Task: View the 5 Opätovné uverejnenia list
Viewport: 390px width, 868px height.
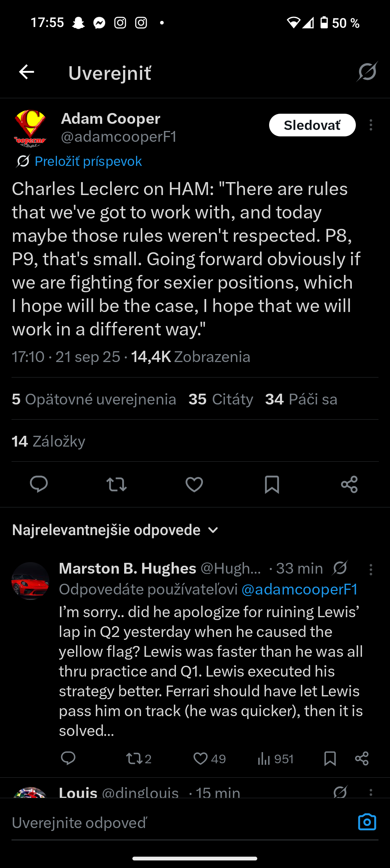Action: coord(94,399)
